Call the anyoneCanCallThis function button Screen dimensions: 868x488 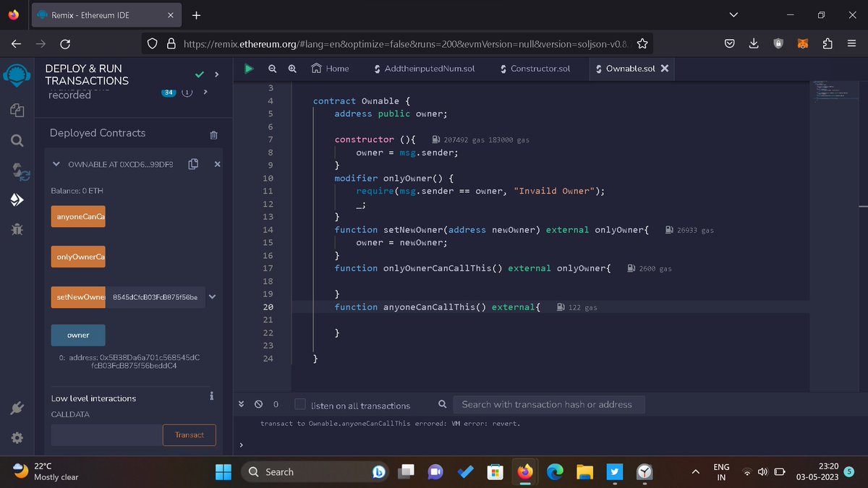tap(77, 216)
